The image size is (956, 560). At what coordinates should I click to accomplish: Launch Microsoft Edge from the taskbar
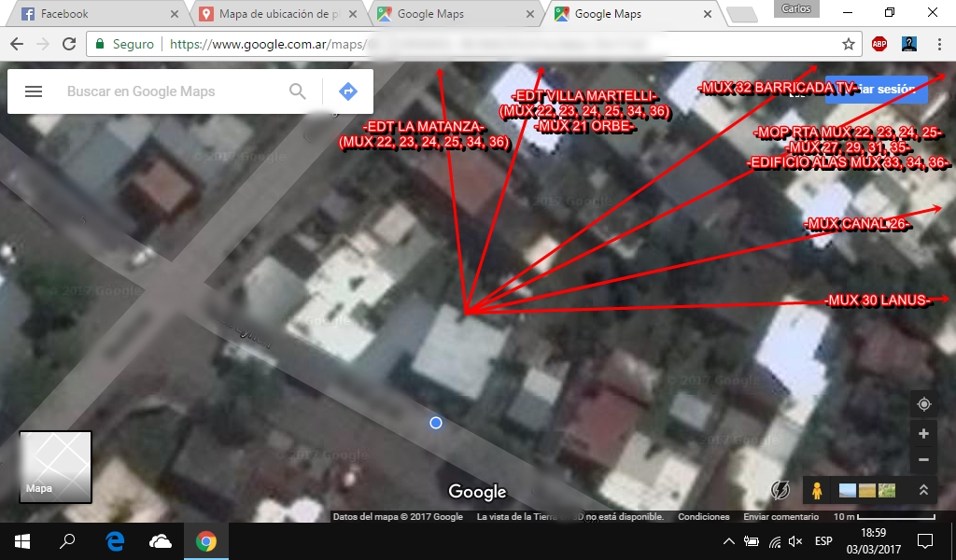coord(113,539)
